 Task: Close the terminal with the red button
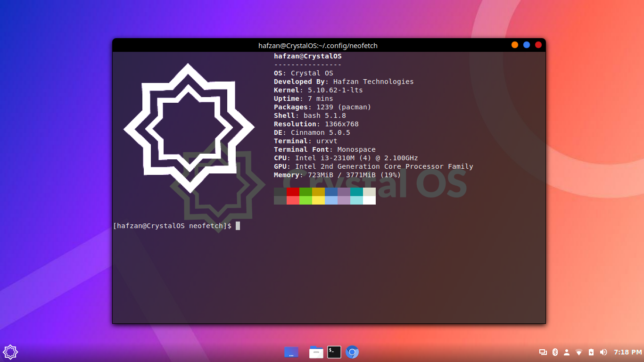point(538,45)
